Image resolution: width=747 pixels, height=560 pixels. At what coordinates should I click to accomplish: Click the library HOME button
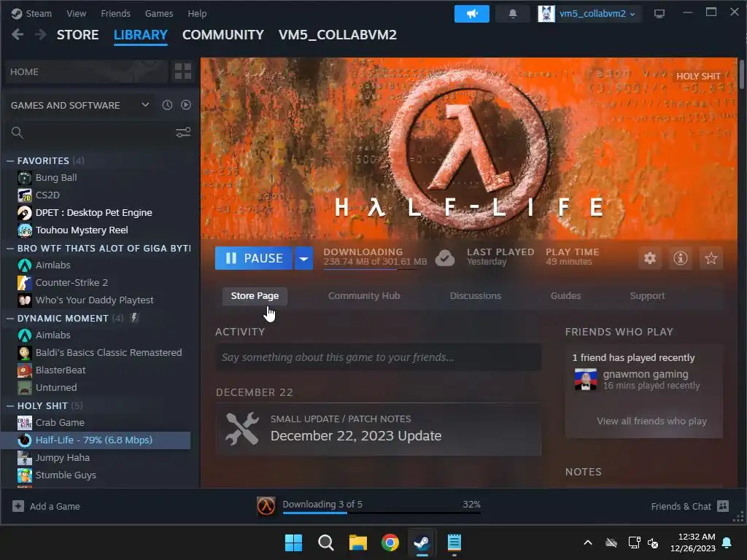point(87,71)
